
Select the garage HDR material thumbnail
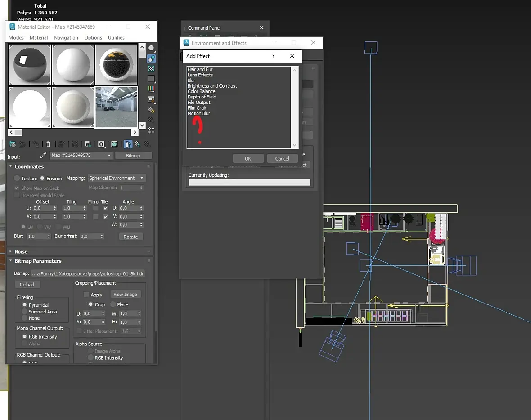point(116,107)
